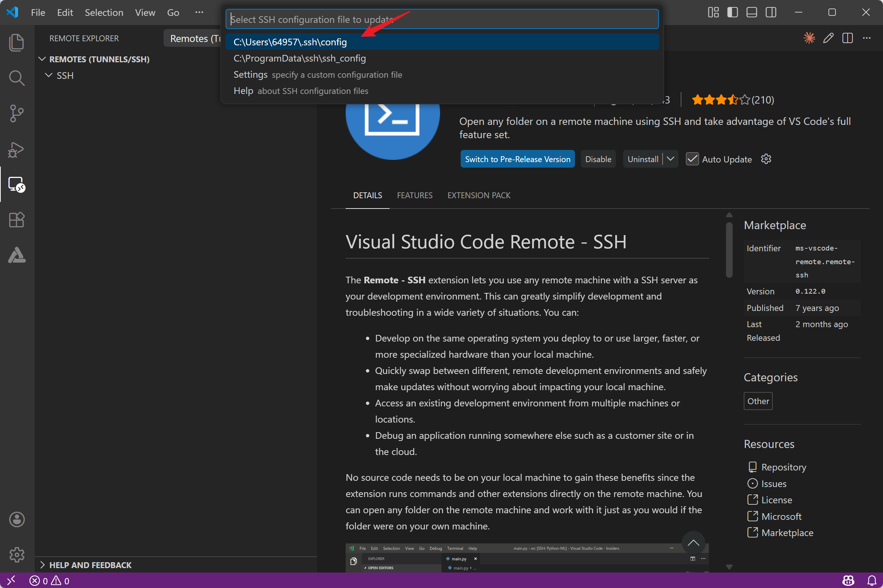Click the remote window indicator in status bar
The width and height of the screenshot is (883, 588).
pos(11,581)
